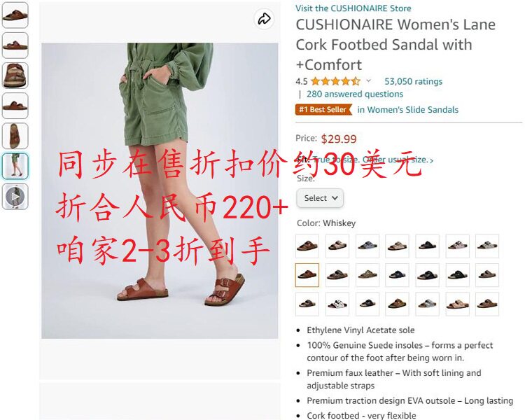Image resolution: width=525 pixels, height=420 pixels.
Task: Expand the star rating breakdown chevron
Action: click(x=369, y=80)
